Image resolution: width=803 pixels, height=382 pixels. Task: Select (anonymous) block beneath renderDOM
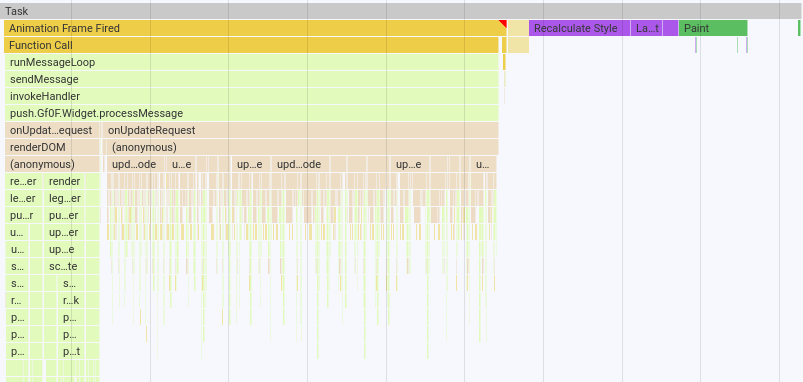(x=52, y=164)
